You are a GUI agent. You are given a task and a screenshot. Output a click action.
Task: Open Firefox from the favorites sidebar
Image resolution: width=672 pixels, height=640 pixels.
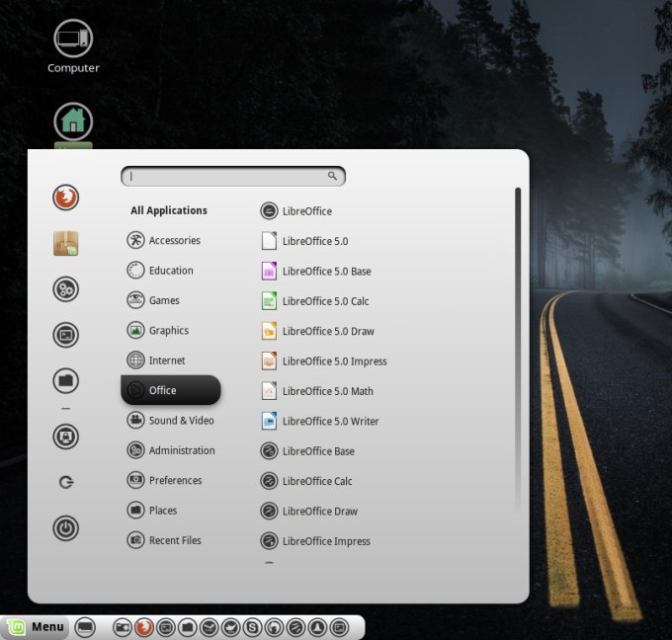click(65, 198)
